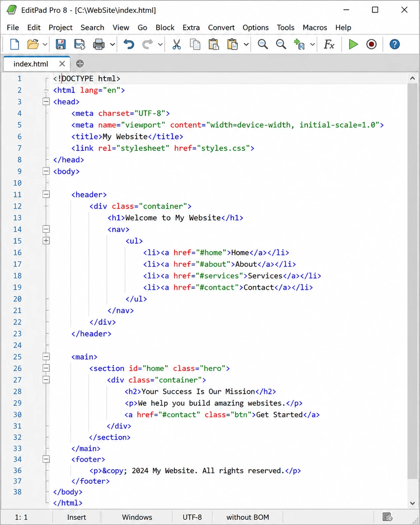Screen dimensions: 420x525
Task: Click line number 13 in the gutter
Action: click(x=17, y=218)
